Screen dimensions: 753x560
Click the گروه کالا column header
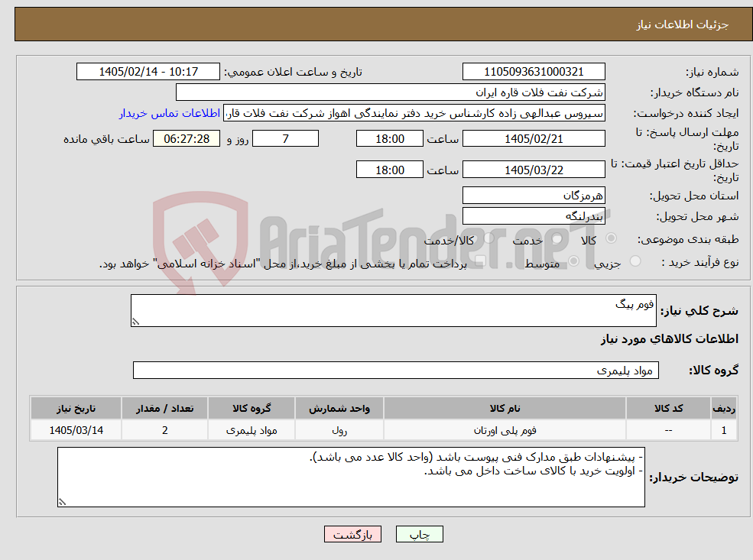[x=252, y=409]
